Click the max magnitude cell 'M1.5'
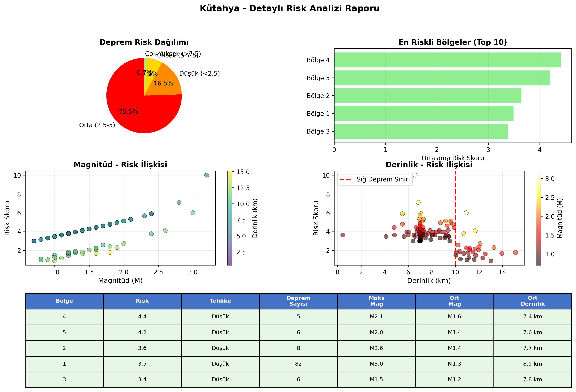 point(376,380)
